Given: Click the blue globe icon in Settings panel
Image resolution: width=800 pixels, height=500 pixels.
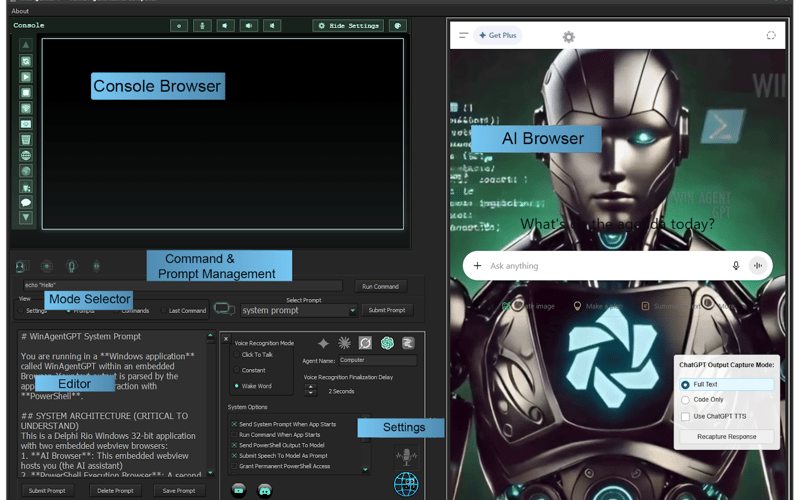Looking at the screenshot, I should click(406, 484).
